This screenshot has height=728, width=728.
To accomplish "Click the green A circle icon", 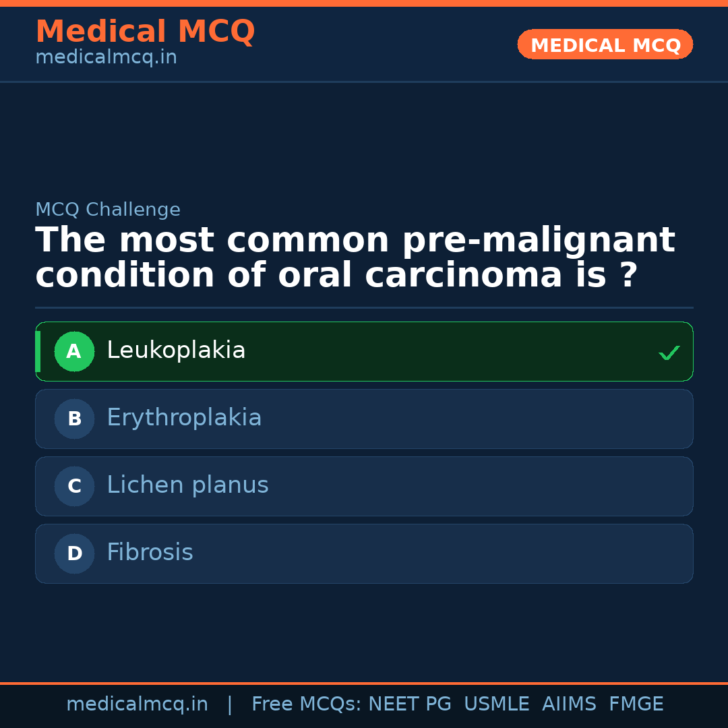I will click(74, 351).
